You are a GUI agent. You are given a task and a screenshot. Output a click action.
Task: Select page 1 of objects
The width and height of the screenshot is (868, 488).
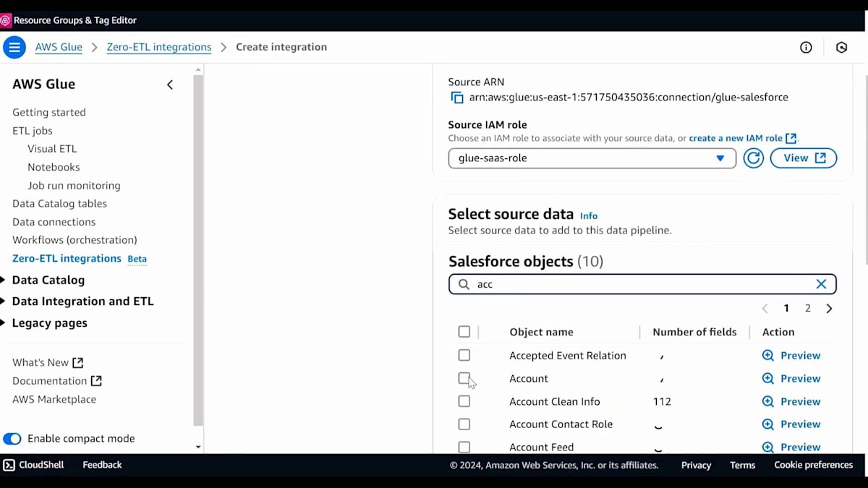tap(786, 309)
